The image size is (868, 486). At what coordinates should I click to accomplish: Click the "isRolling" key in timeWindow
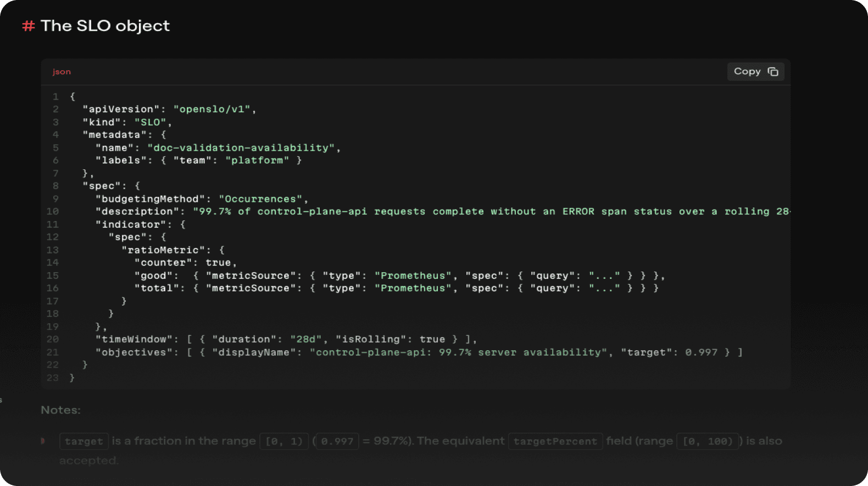click(371, 339)
